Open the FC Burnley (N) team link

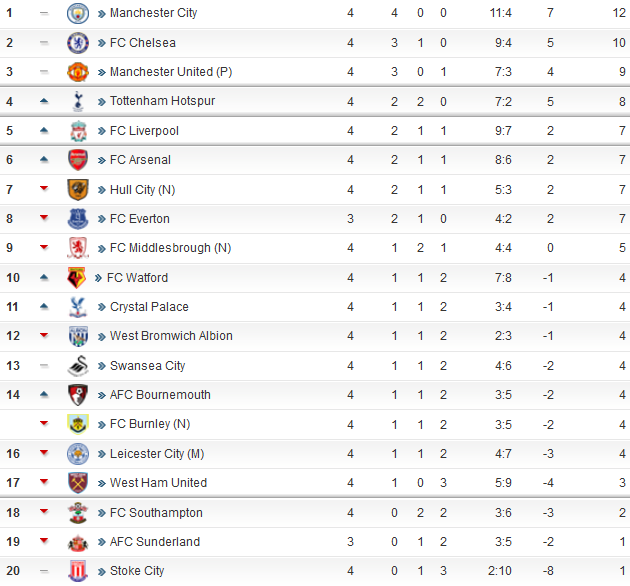tap(150, 424)
